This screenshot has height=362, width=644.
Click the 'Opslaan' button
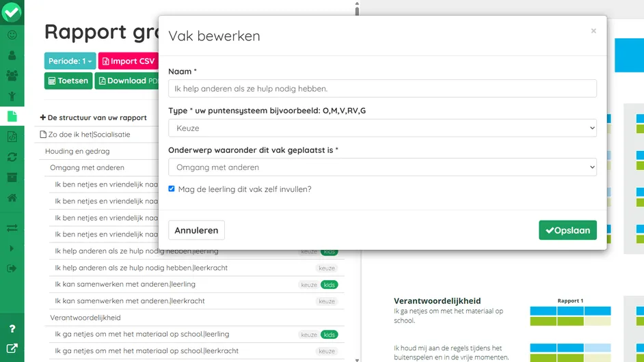[567, 230]
